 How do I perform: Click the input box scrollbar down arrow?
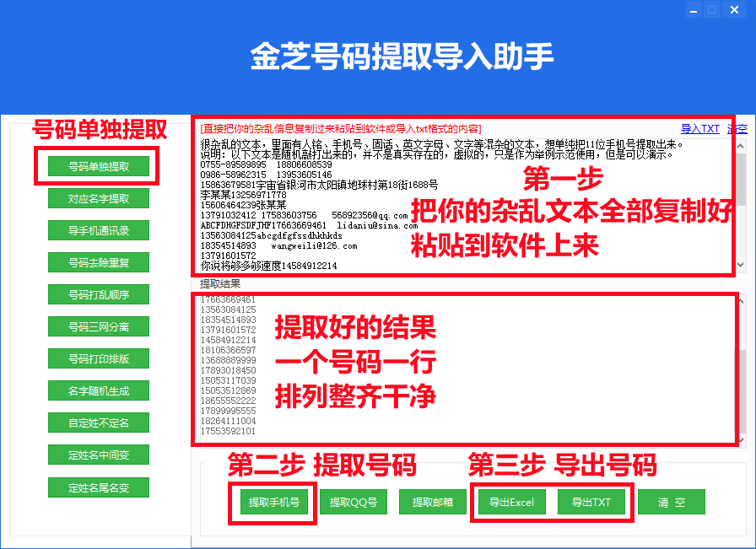coord(741,265)
